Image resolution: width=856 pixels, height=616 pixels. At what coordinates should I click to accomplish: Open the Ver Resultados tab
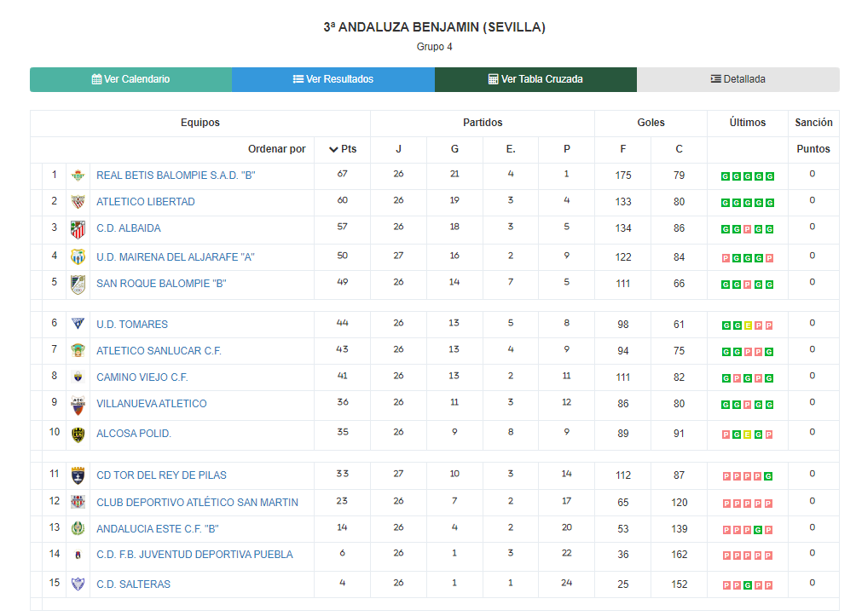(333, 79)
